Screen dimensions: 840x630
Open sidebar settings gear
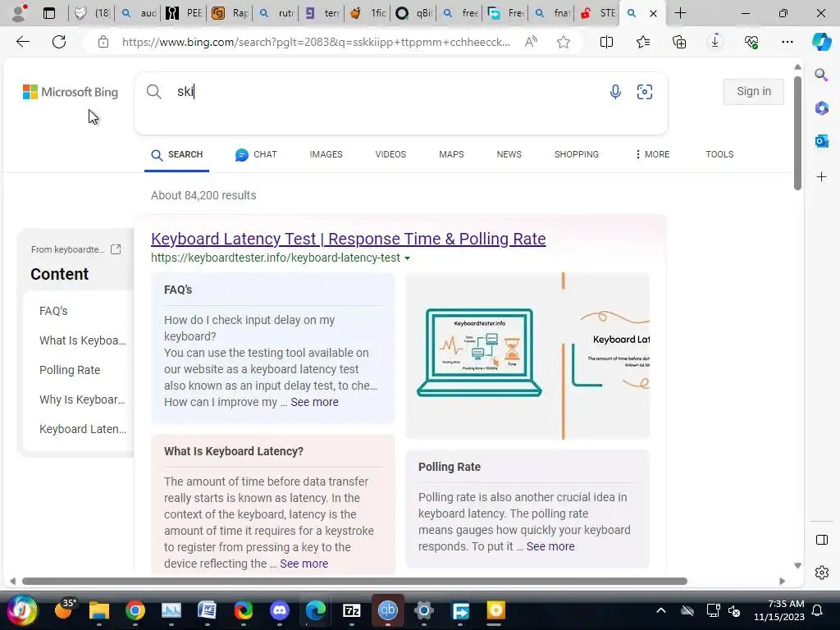[822, 573]
